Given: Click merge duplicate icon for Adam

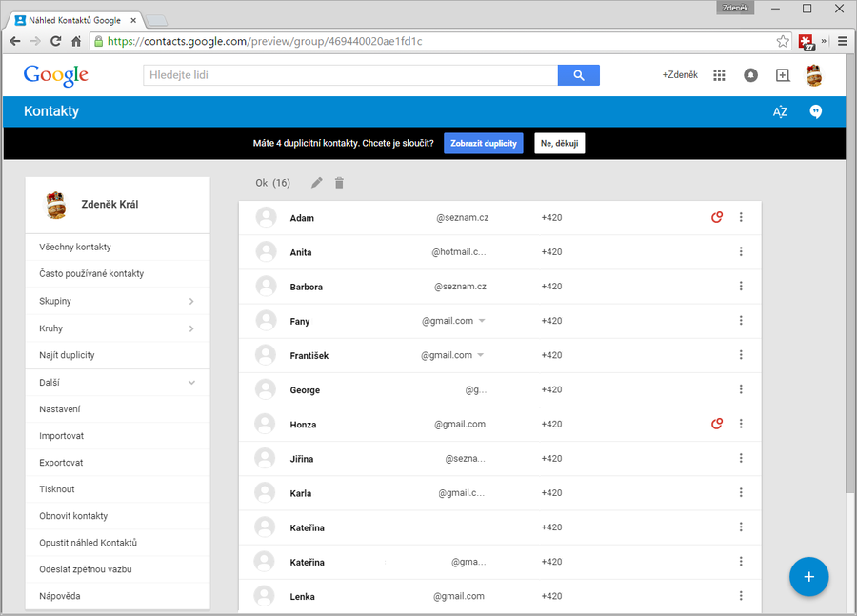Looking at the screenshot, I should pyautogui.click(x=716, y=217).
